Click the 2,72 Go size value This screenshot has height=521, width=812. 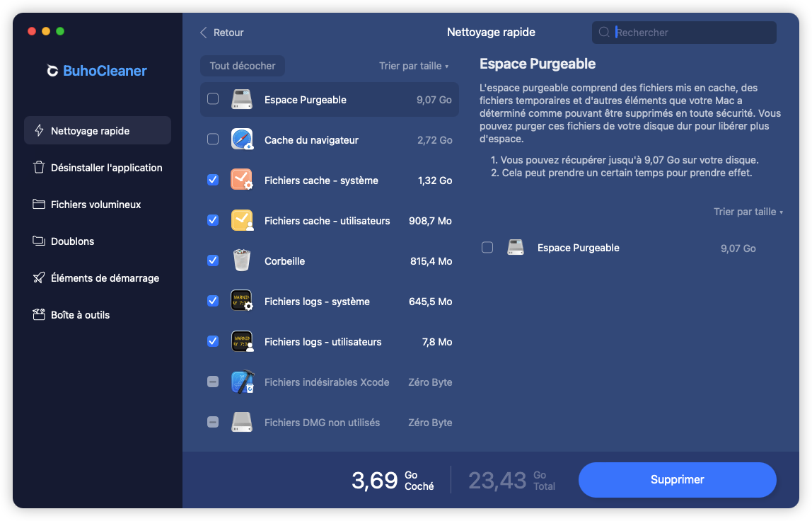434,140
